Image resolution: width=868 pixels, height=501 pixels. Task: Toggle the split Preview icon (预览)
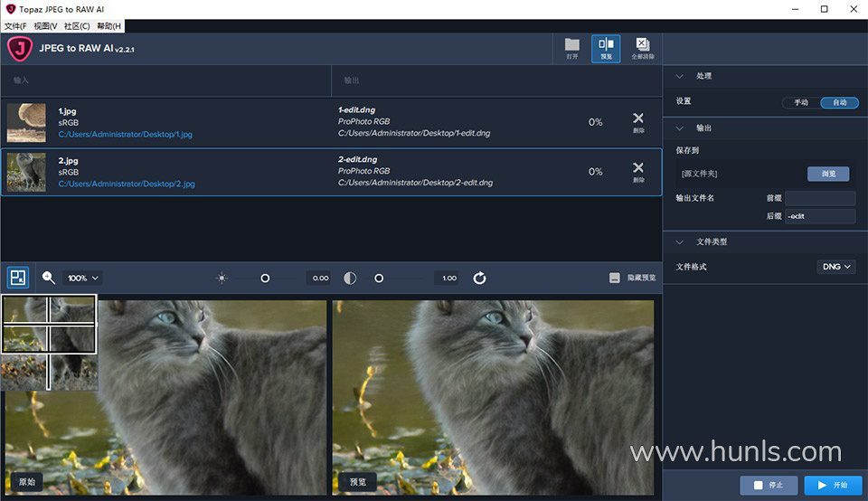click(606, 48)
